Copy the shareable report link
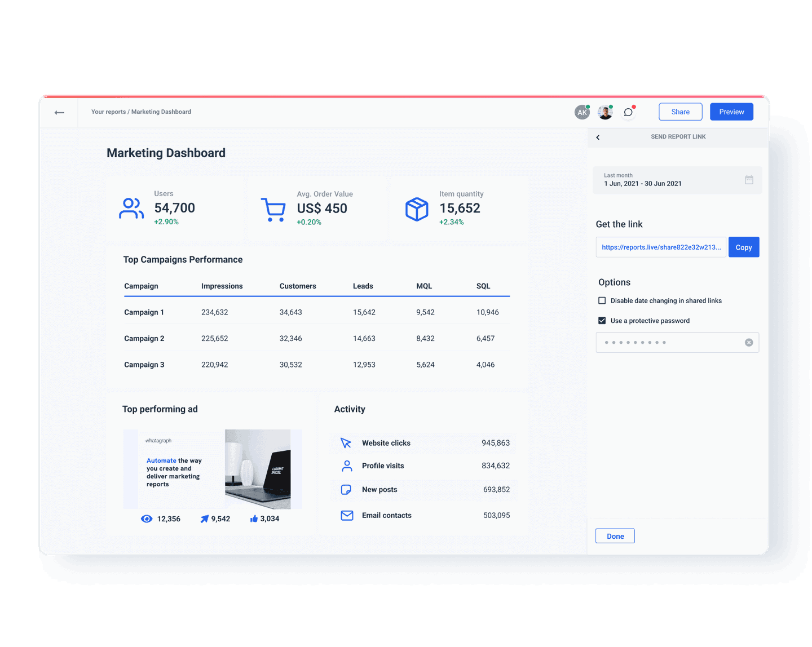 [743, 247]
